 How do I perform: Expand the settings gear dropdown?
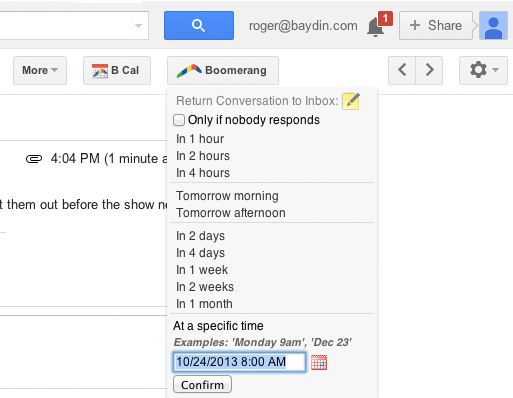click(x=483, y=70)
